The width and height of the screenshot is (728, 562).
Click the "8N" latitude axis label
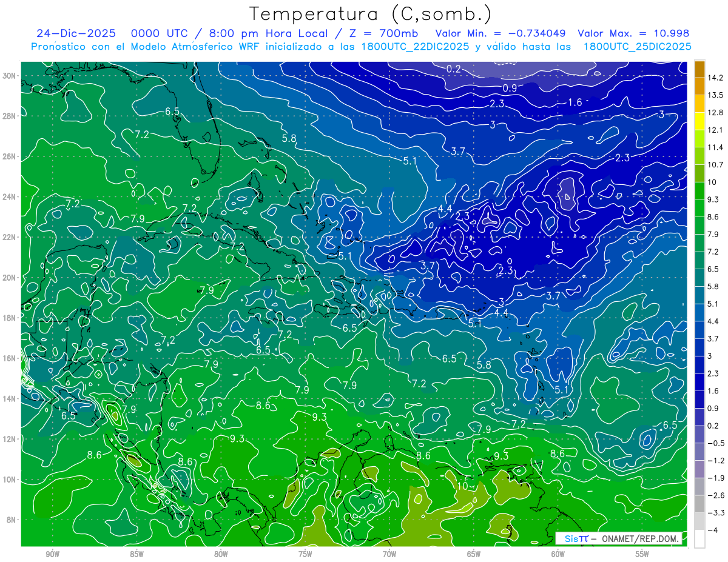[x=12, y=520]
